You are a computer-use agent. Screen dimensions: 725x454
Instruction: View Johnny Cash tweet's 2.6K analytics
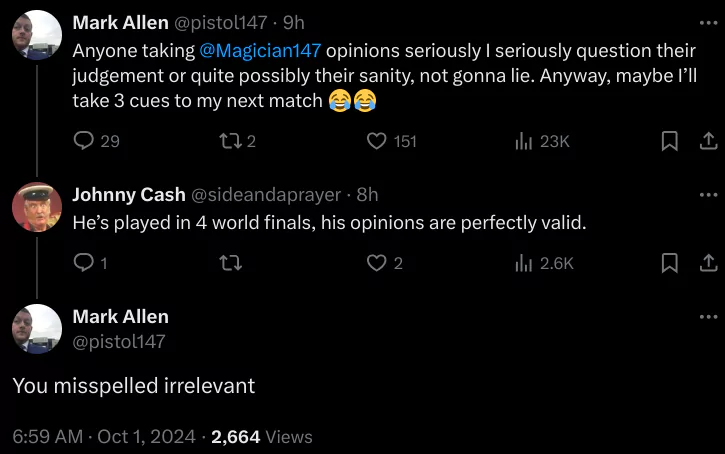tap(523, 263)
